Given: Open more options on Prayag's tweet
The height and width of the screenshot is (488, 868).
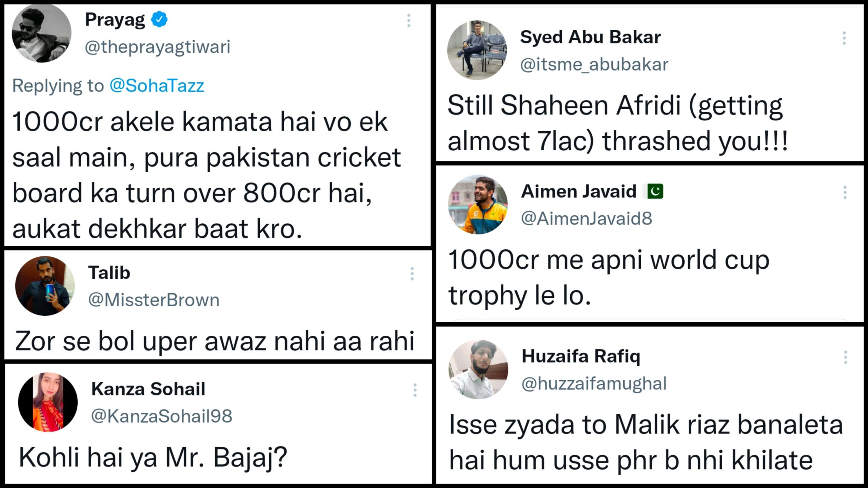Looking at the screenshot, I should pos(409,21).
